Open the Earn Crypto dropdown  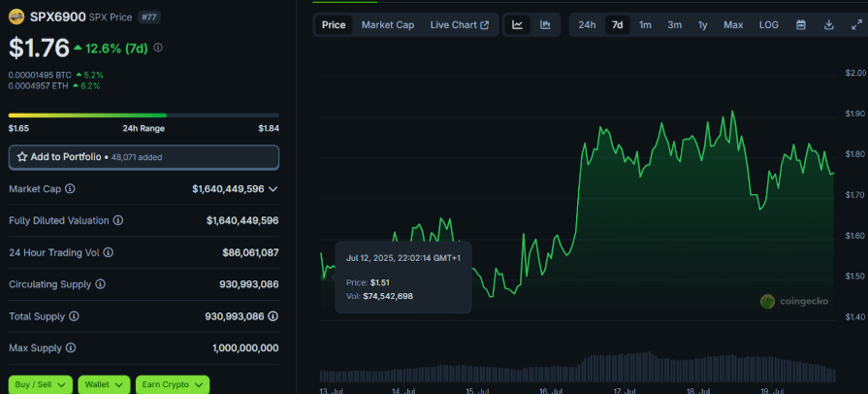(173, 384)
